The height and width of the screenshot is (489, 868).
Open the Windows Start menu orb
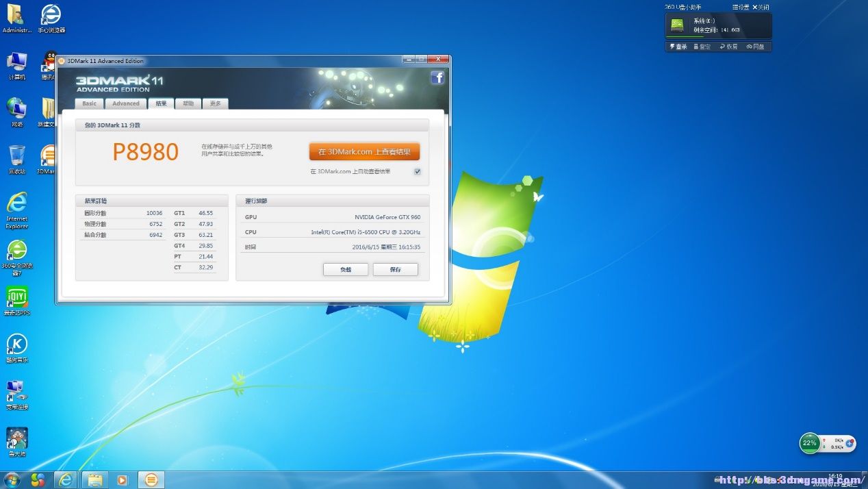12,479
